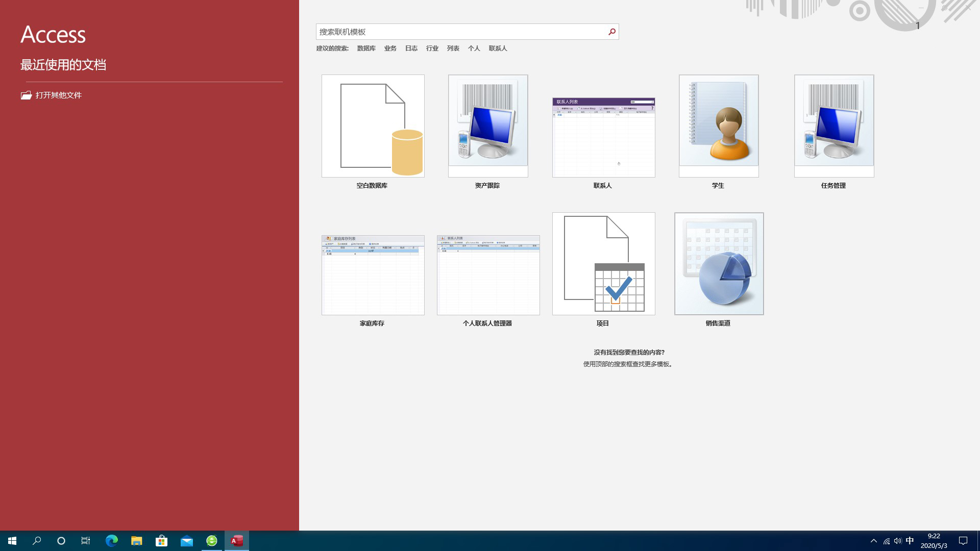The width and height of the screenshot is (980, 551).
Task: Choose the 空白数据库 blank database template
Action: (373, 126)
